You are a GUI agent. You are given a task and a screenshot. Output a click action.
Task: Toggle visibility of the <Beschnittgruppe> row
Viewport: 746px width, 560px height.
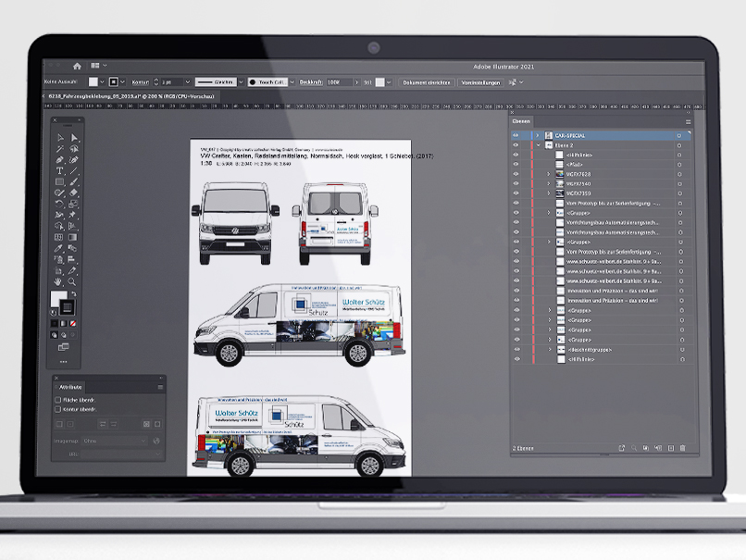(x=516, y=349)
